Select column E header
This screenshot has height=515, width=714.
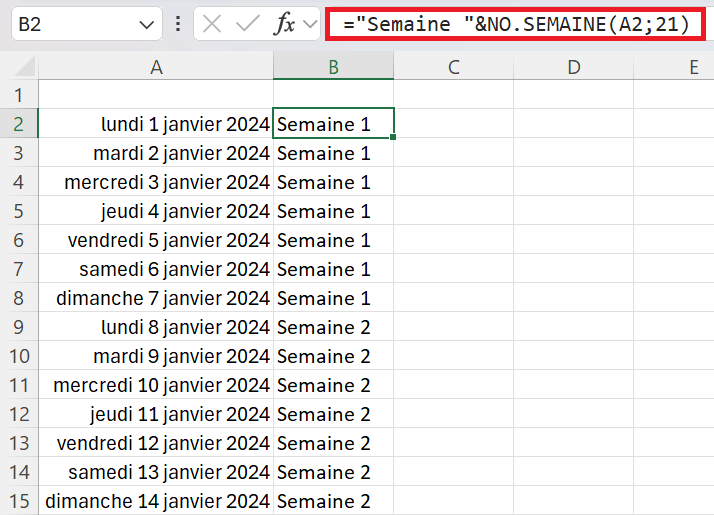click(x=674, y=67)
